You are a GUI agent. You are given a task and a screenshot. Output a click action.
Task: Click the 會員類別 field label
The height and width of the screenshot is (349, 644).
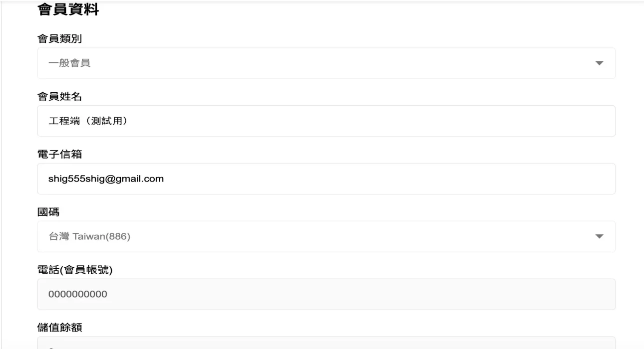click(x=59, y=38)
